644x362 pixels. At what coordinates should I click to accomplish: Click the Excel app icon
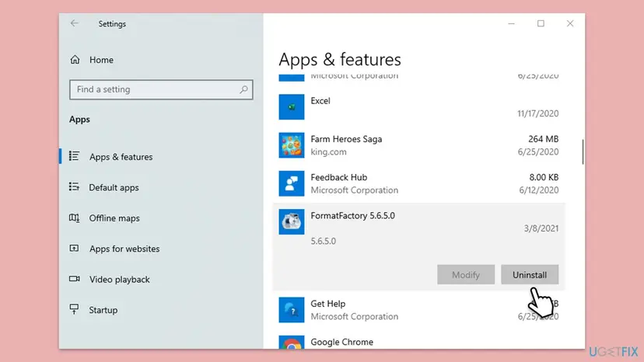coord(292,107)
